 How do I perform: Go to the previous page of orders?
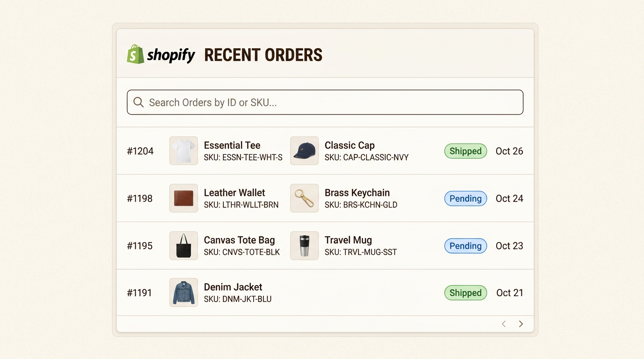[504, 324]
